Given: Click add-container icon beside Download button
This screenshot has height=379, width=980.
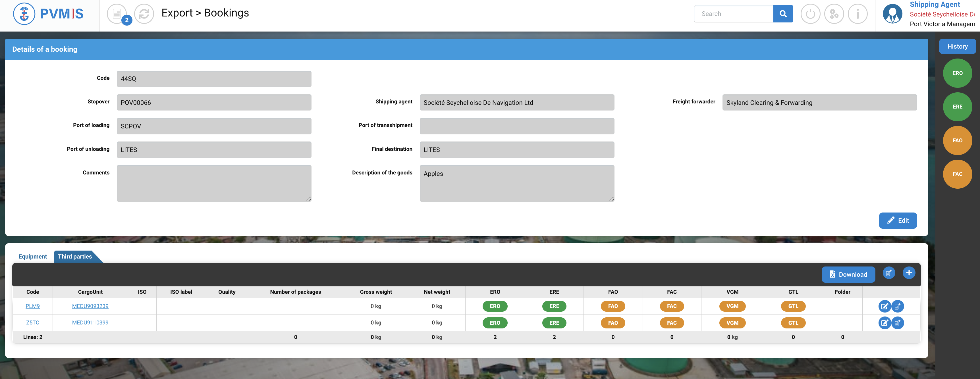Looking at the screenshot, I should (889, 272).
